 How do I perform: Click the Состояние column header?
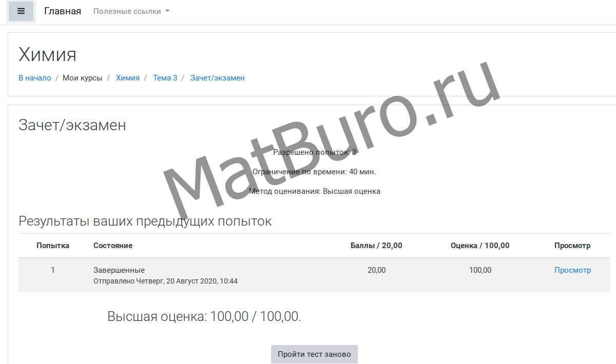pyautogui.click(x=113, y=246)
